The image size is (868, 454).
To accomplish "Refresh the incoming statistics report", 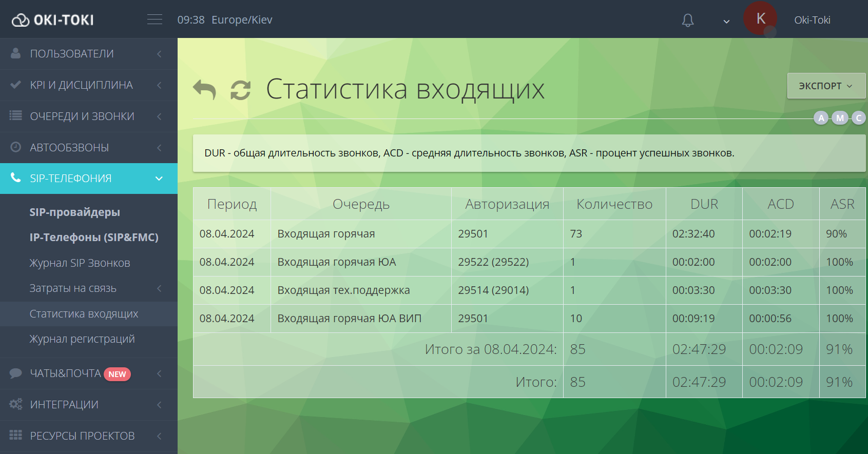I will tap(240, 90).
